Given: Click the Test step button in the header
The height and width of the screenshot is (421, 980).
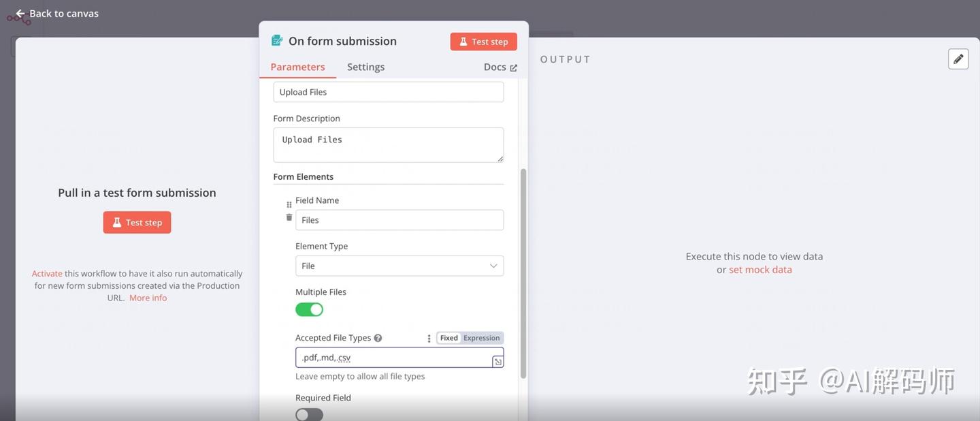Looking at the screenshot, I should (484, 42).
